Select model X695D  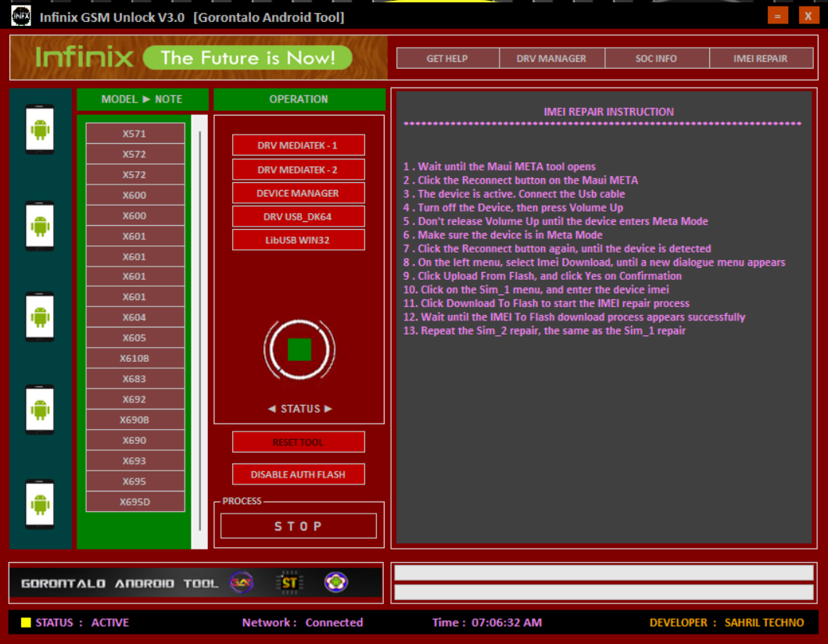coord(135,502)
